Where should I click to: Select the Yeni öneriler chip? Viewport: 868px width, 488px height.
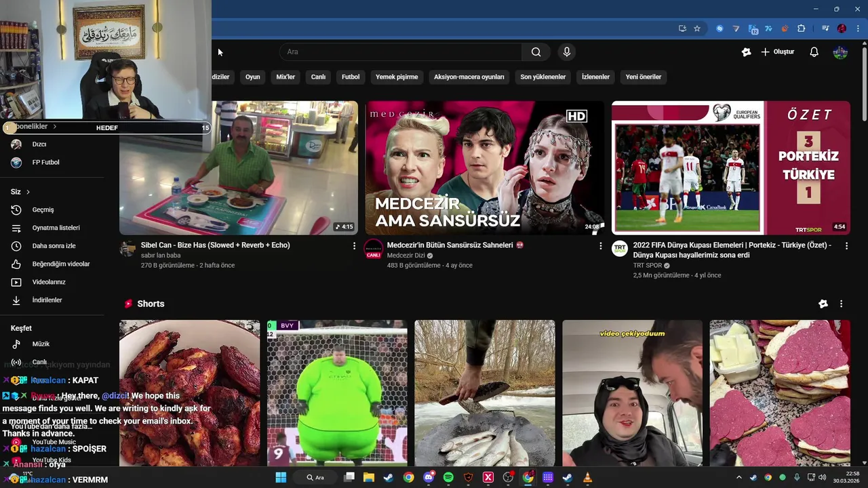pyautogui.click(x=644, y=77)
